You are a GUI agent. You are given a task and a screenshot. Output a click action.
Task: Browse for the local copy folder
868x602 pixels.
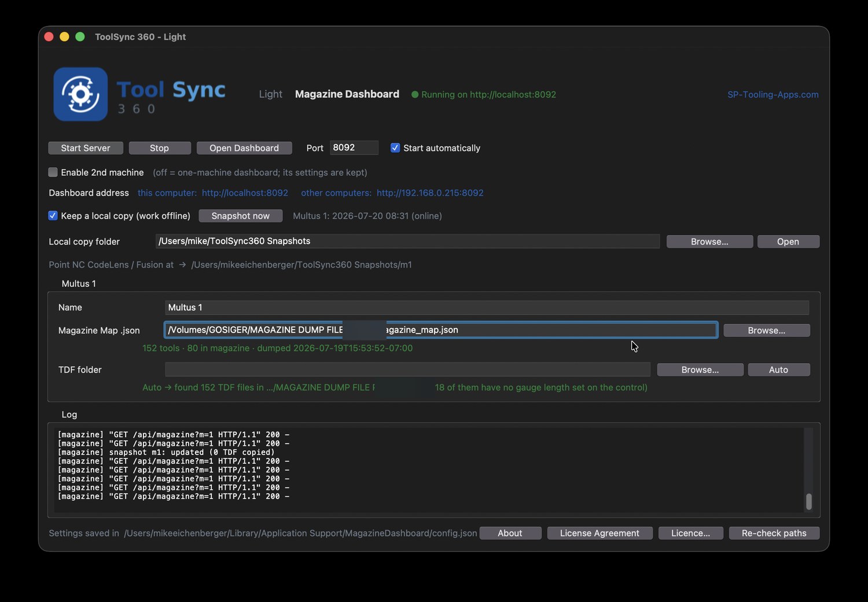709,242
